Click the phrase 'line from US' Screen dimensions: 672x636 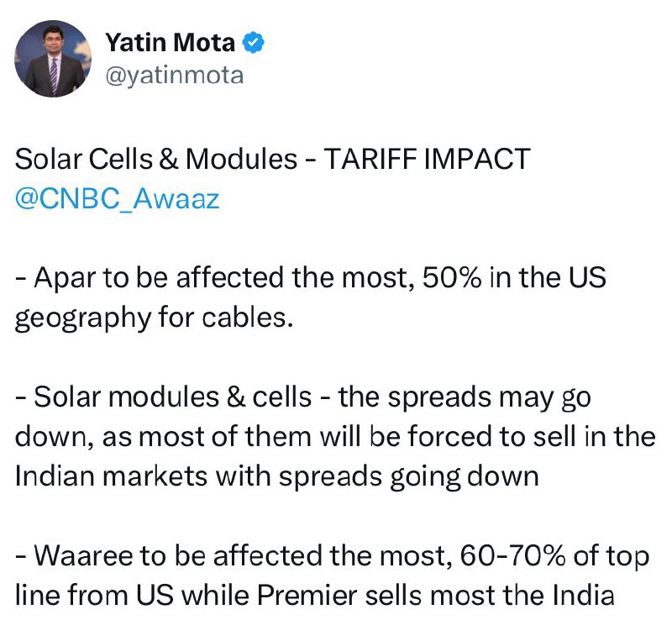[94, 596]
